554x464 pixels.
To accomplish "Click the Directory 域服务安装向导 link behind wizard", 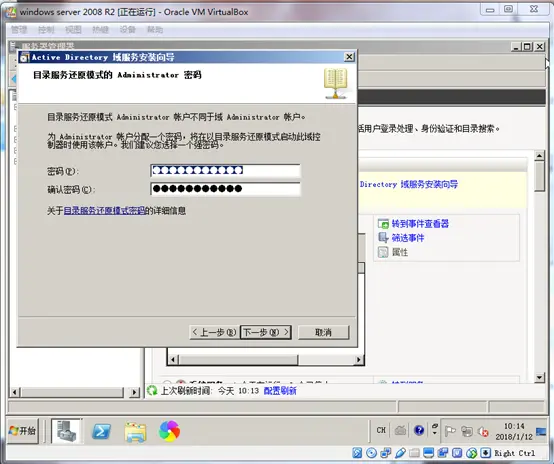I will point(409,184).
